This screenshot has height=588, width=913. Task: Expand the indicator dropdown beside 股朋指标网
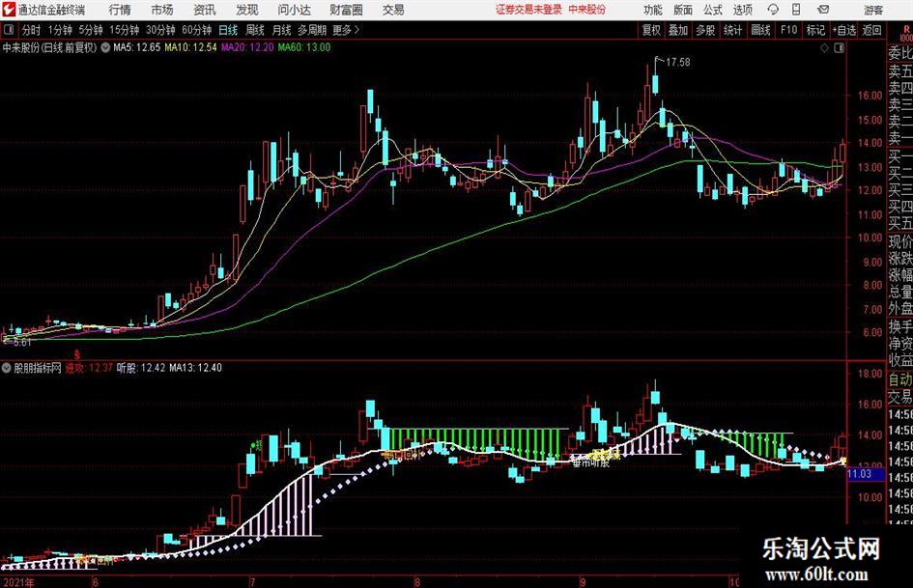coord(7,368)
